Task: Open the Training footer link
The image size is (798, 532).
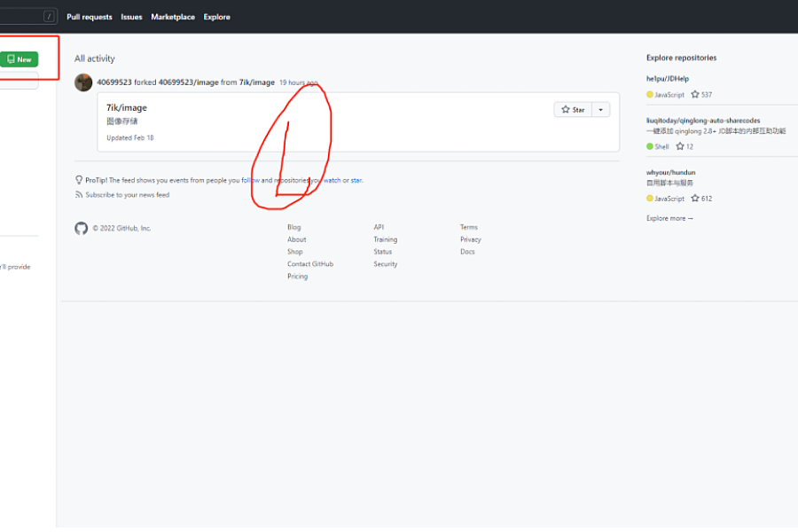Action: pos(386,239)
